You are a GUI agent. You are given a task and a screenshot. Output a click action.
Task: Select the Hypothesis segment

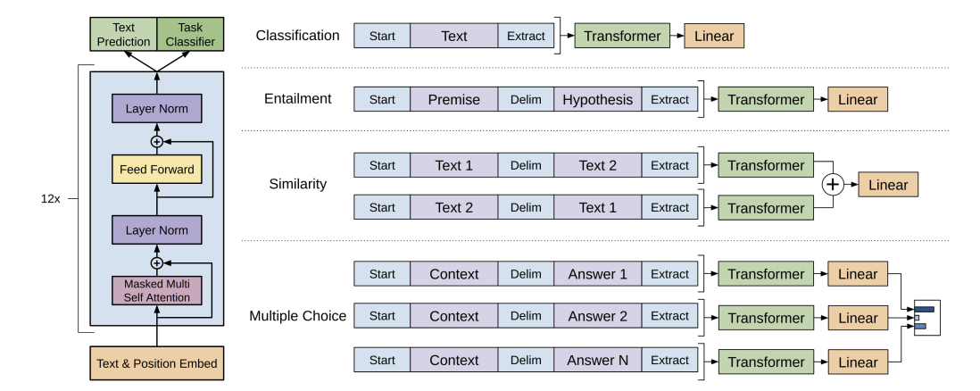(x=597, y=99)
